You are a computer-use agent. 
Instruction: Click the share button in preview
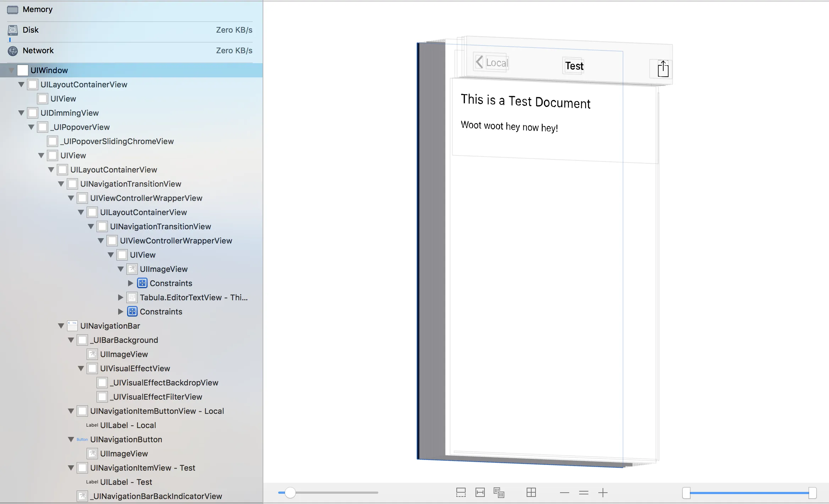663,69
